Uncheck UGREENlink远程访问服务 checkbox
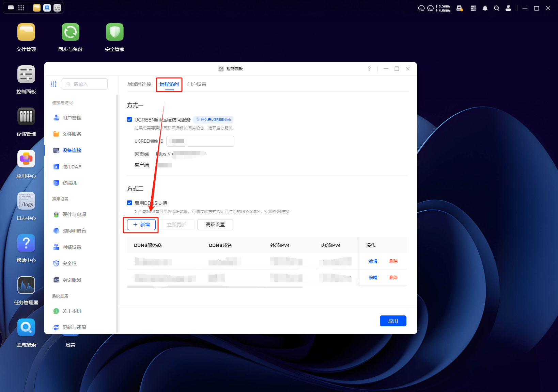 (129, 119)
